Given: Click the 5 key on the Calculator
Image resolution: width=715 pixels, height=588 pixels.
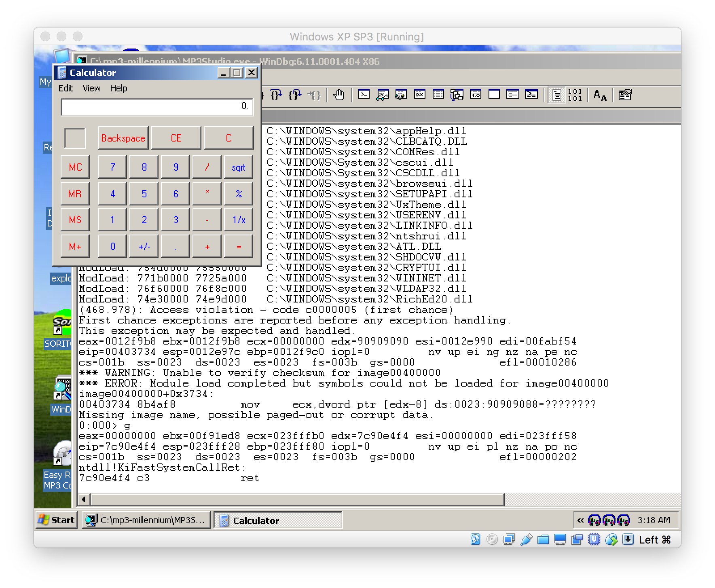Looking at the screenshot, I should [x=144, y=194].
